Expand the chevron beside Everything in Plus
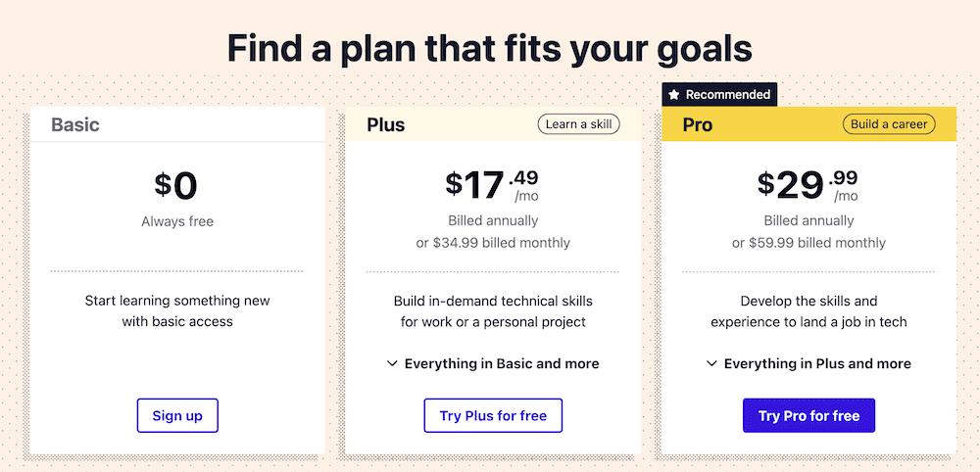Viewport: 980px width, 472px height. click(711, 363)
